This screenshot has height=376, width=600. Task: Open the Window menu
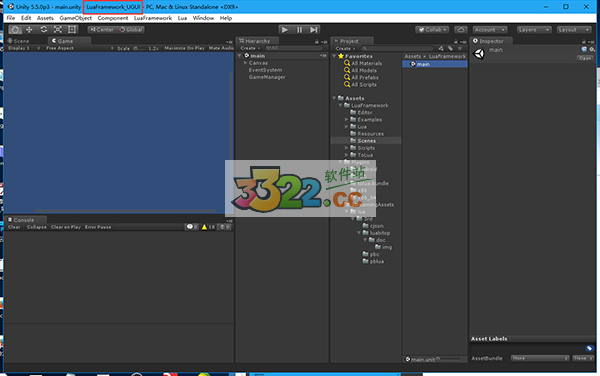click(x=203, y=18)
